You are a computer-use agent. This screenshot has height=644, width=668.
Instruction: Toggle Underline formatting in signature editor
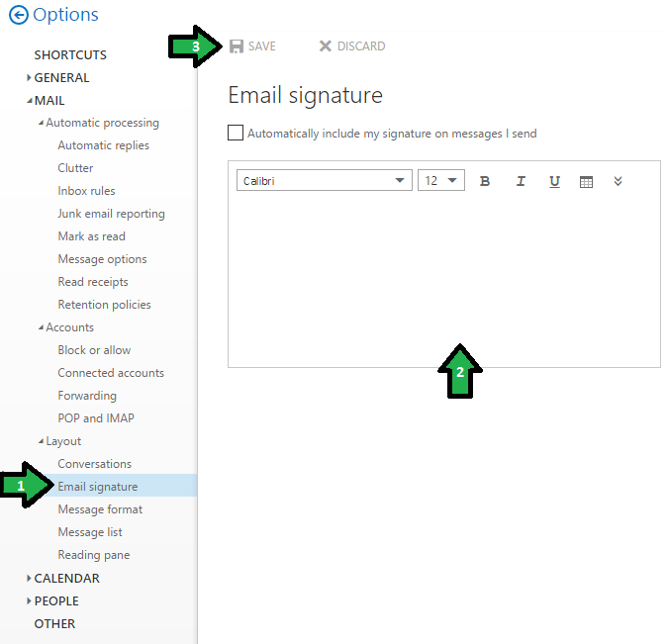pos(554,181)
